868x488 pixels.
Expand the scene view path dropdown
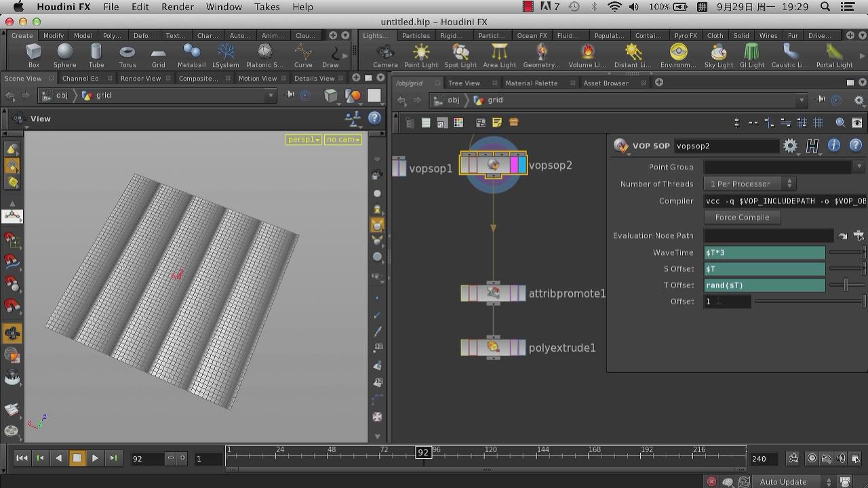click(x=271, y=96)
